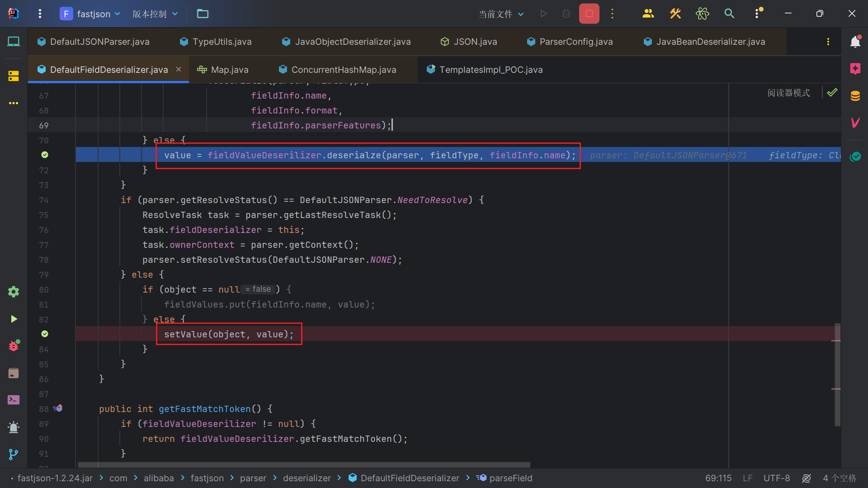Click DefaultFieldDeserializer class breadcrumb
Screen dimensions: 868x488
point(404,478)
